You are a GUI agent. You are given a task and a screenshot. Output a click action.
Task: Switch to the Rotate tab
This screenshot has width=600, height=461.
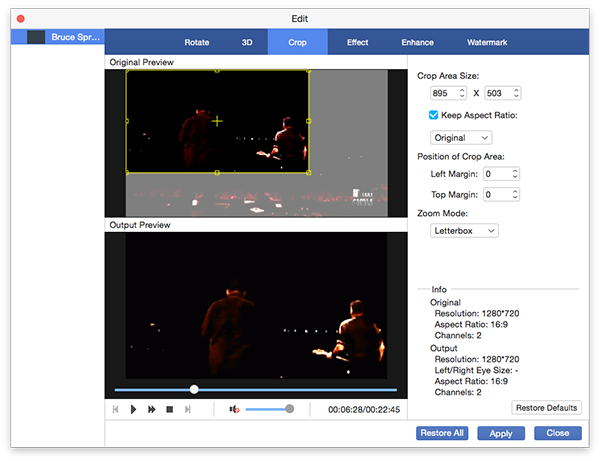pyautogui.click(x=197, y=42)
